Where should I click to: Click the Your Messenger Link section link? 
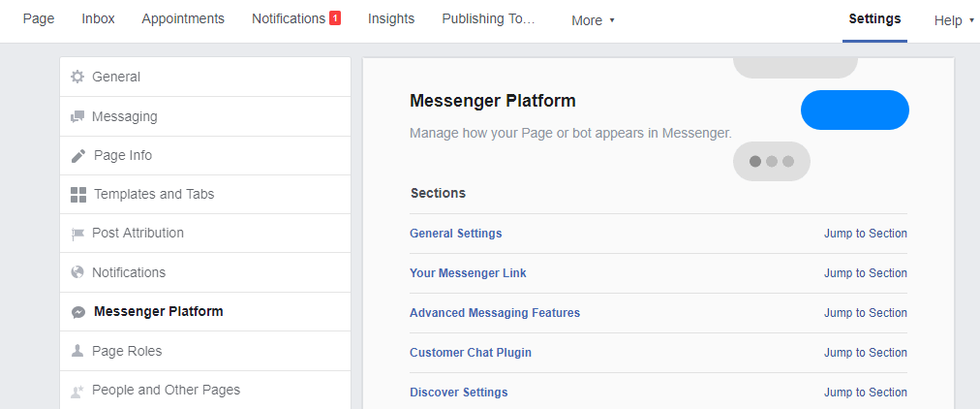pos(468,273)
